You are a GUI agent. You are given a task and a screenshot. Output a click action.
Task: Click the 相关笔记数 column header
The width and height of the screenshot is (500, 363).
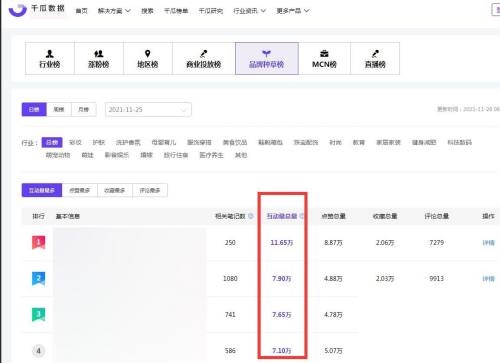coord(230,216)
